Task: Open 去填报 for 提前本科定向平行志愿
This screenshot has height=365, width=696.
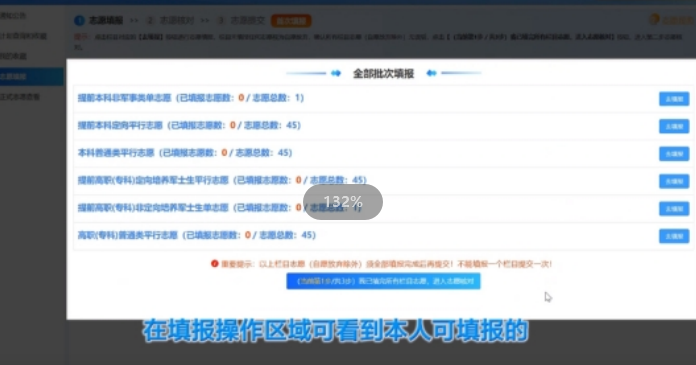Action: coord(674,127)
